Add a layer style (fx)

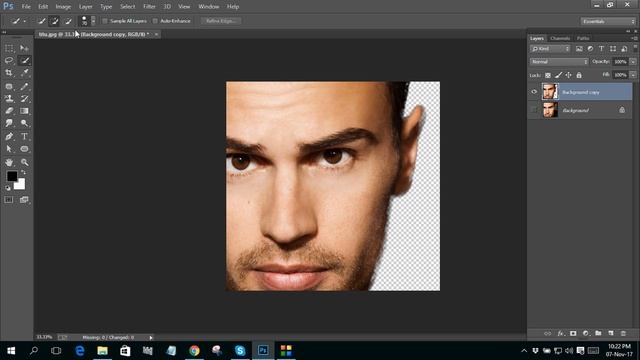561,333
